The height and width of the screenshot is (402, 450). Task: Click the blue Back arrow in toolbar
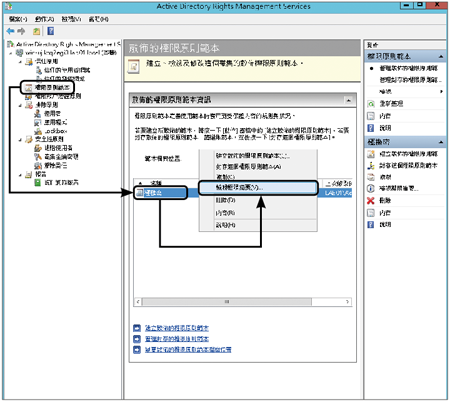[11, 31]
